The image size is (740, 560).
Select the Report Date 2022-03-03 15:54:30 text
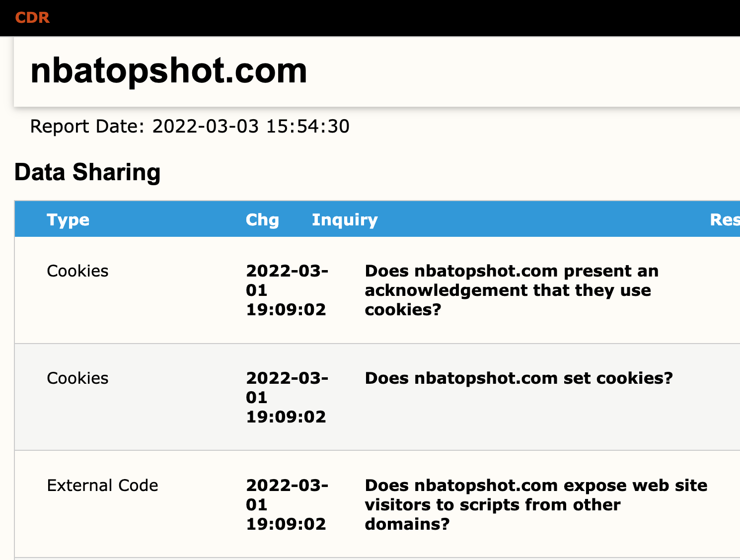tap(190, 127)
